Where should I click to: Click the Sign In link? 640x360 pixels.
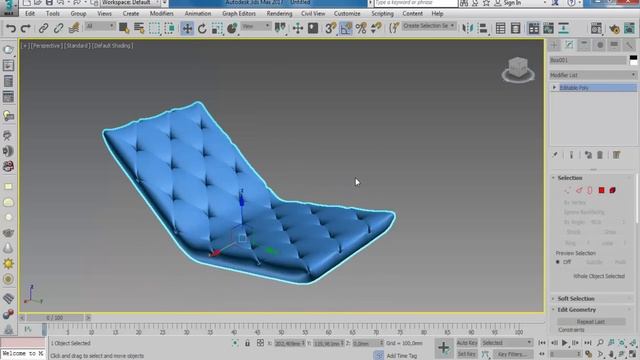tap(512, 3)
